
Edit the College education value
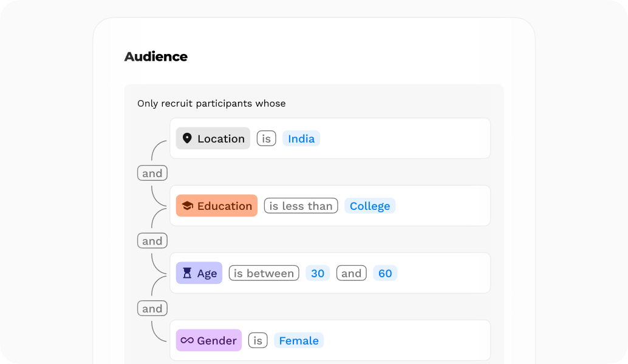370,206
